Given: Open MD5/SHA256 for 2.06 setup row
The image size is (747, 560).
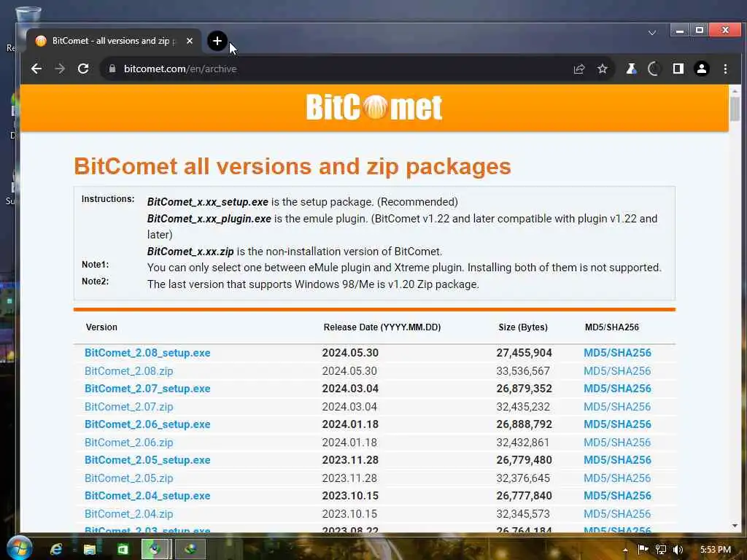Looking at the screenshot, I should pyautogui.click(x=617, y=424).
